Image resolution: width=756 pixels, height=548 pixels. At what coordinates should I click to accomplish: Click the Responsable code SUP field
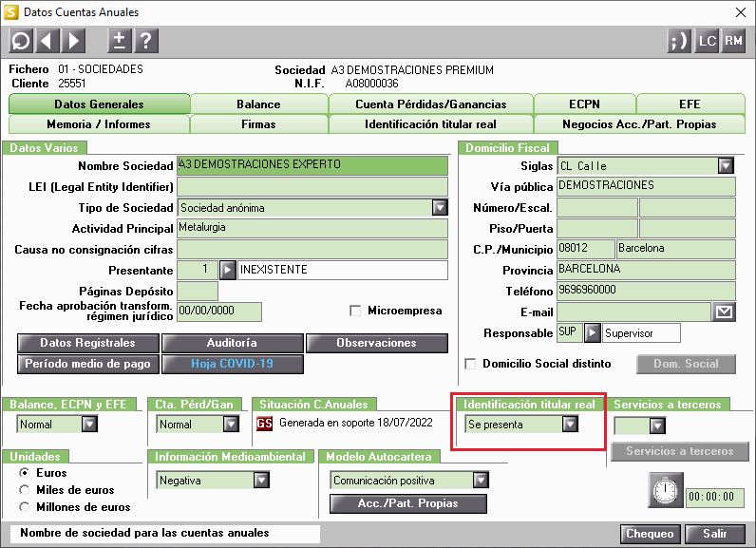point(570,333)
